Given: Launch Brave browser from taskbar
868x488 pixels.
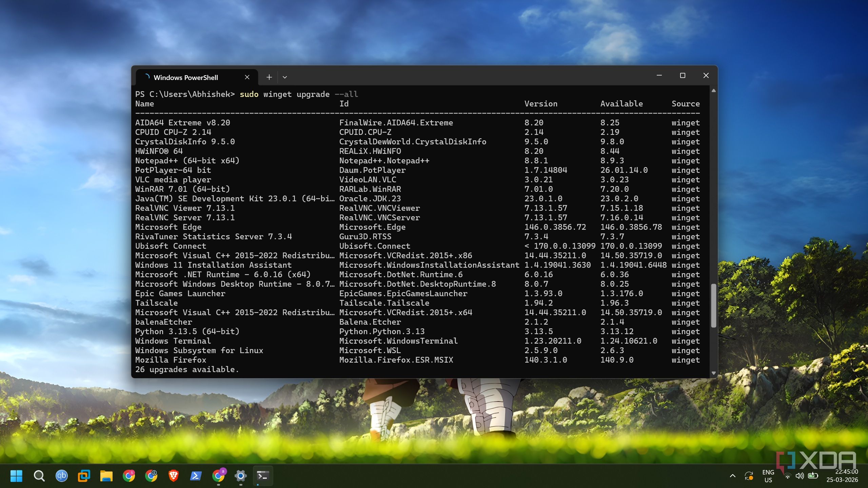Looking at the screenshot, I should (174, 476).
